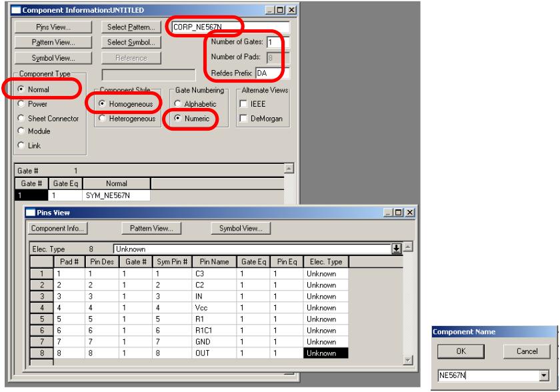Click Component Name text field NE567N
This screenshot has height=392, width=560.
click(x=489, y=375)
